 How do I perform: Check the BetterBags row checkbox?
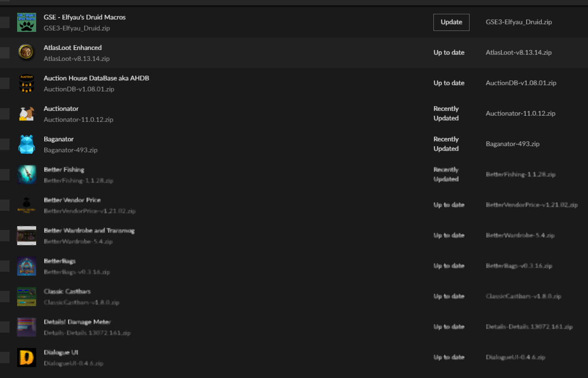(4, 266)
